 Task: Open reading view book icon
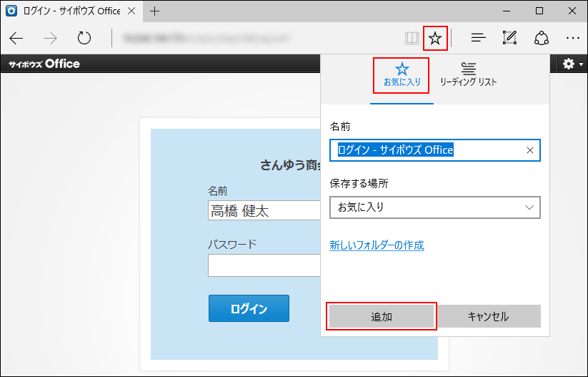(412, 39)
